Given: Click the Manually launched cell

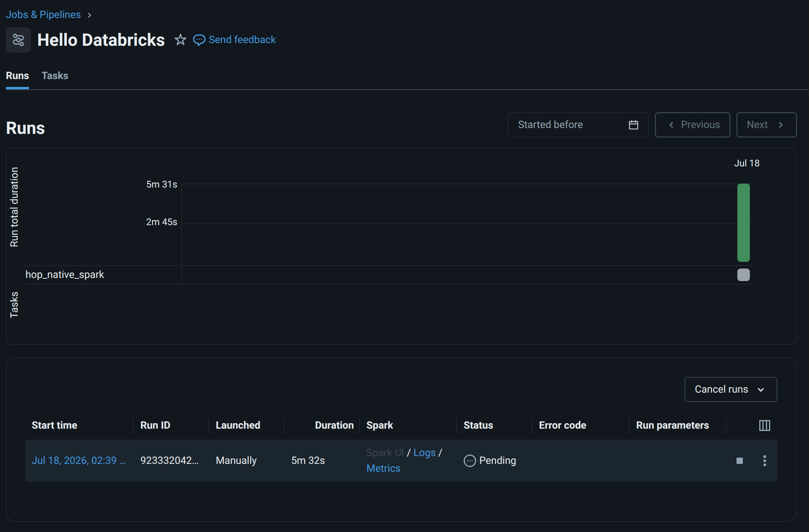Looking at the screenshot, I should tap(236, 461).
